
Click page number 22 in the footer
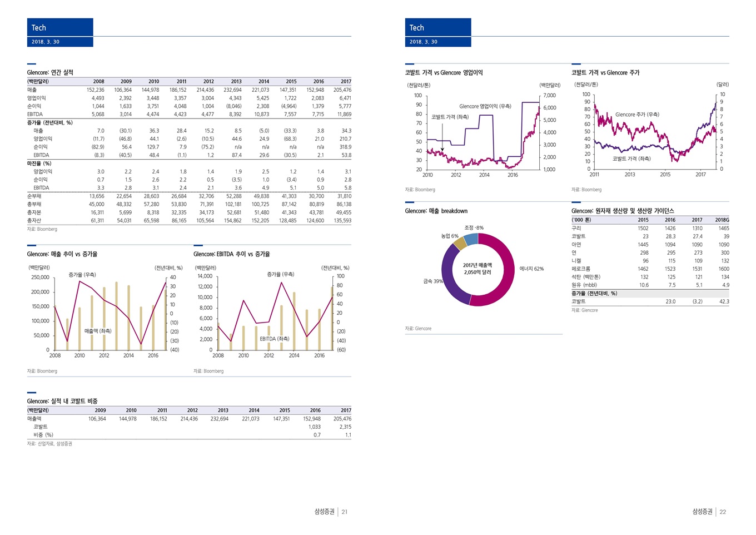coord(723,512)
